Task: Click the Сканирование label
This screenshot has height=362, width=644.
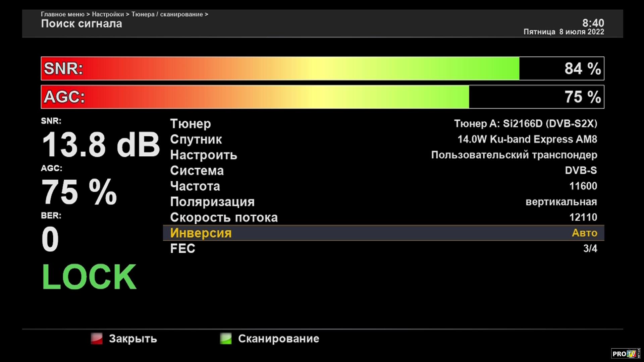Action: (x=278, y=339)
